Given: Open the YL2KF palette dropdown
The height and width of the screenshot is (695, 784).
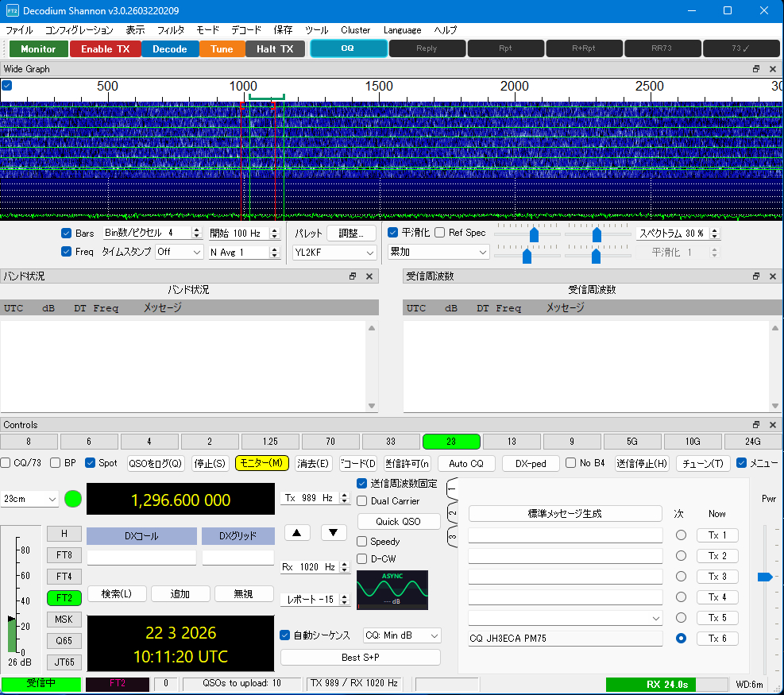Looking at the screenshot, I should click(334, 253).
